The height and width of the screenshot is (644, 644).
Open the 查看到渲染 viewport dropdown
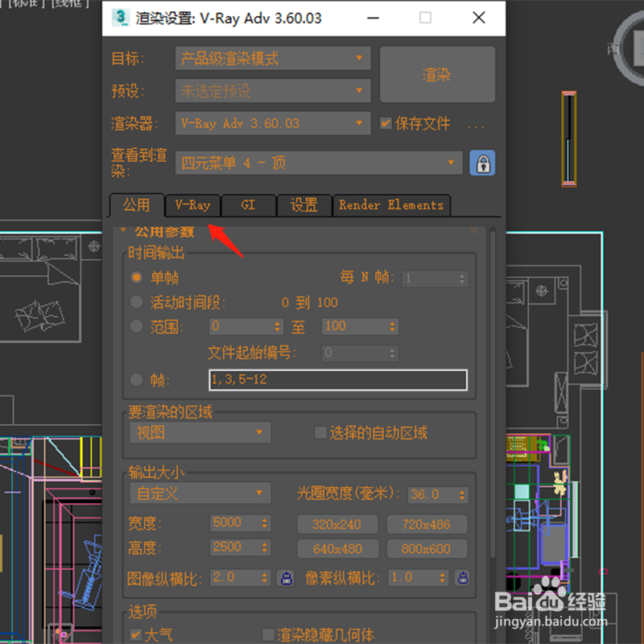point(319,163)
